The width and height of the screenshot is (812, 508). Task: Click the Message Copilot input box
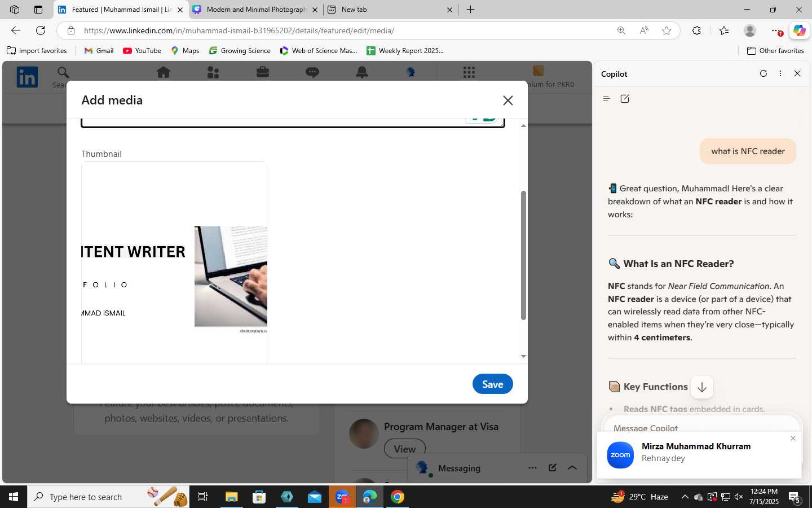coord(701,428)
